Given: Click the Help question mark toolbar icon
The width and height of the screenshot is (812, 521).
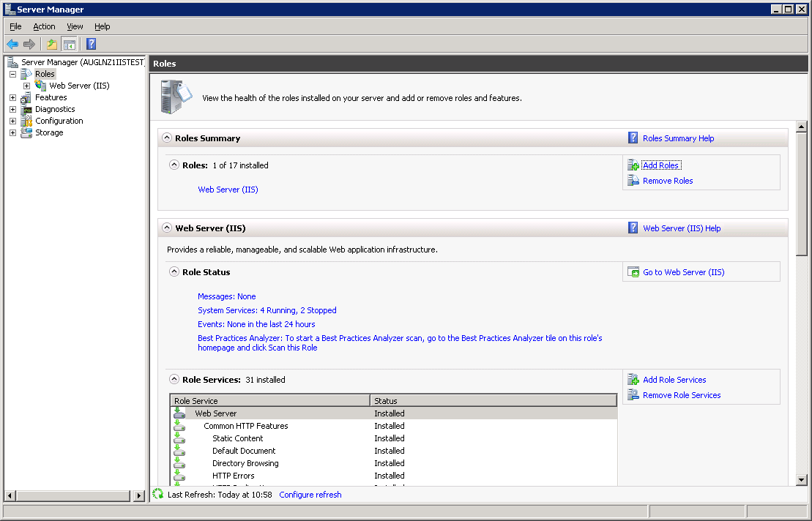Looking at the screenshot, I should pos(91,44).
